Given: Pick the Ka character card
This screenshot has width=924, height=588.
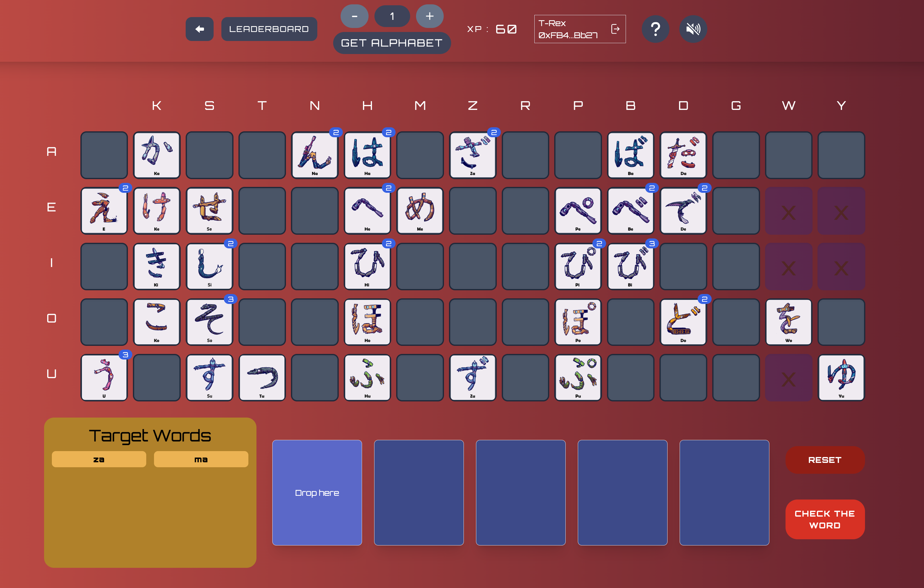Looking at the screenshot, I should 156,155.
